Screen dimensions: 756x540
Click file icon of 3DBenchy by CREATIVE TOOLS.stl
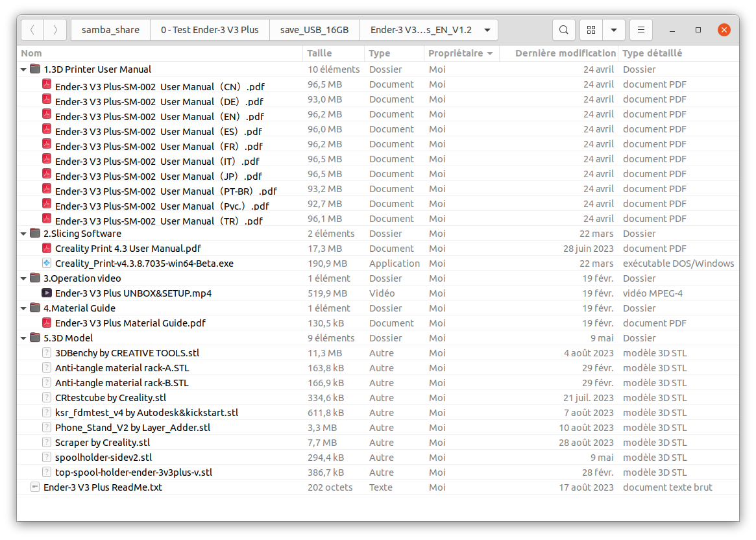click(46, 353)
